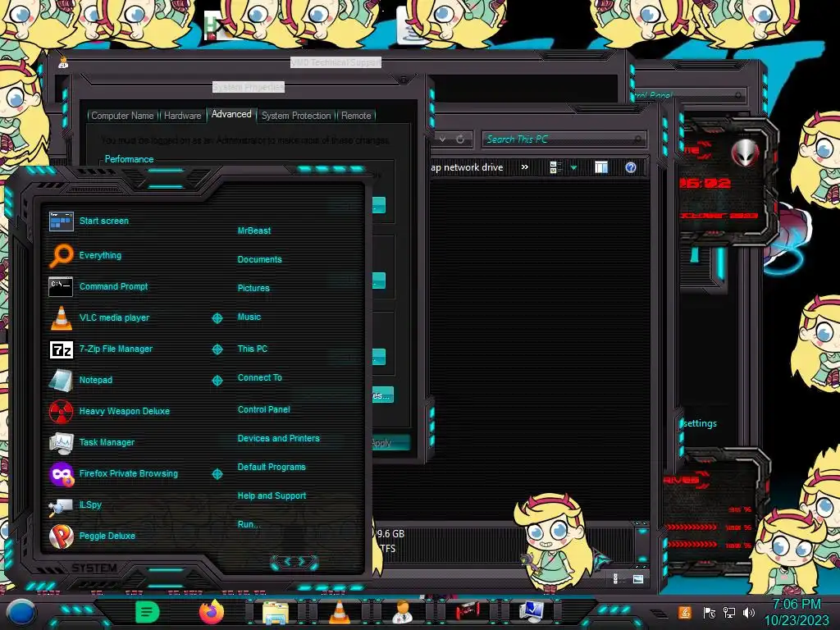The width and height of the screenshot is (840, 630).
Task: Expand the Notepad jump list arrow
Action: [217, 381]
